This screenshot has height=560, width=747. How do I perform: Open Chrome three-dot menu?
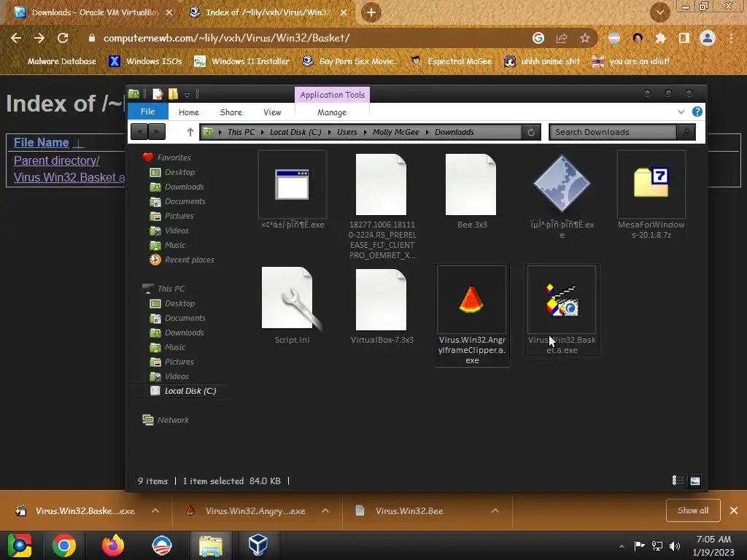coord(731,38)
